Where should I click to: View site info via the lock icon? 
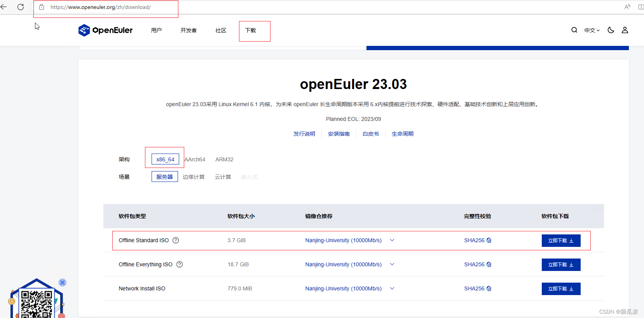pyautogui.click(x=42, y=7)
